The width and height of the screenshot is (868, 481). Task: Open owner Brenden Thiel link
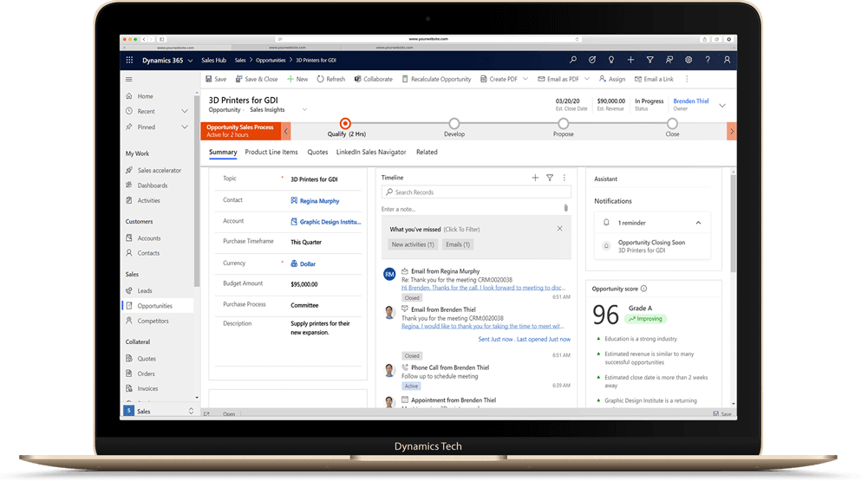(x=691, y=101)
